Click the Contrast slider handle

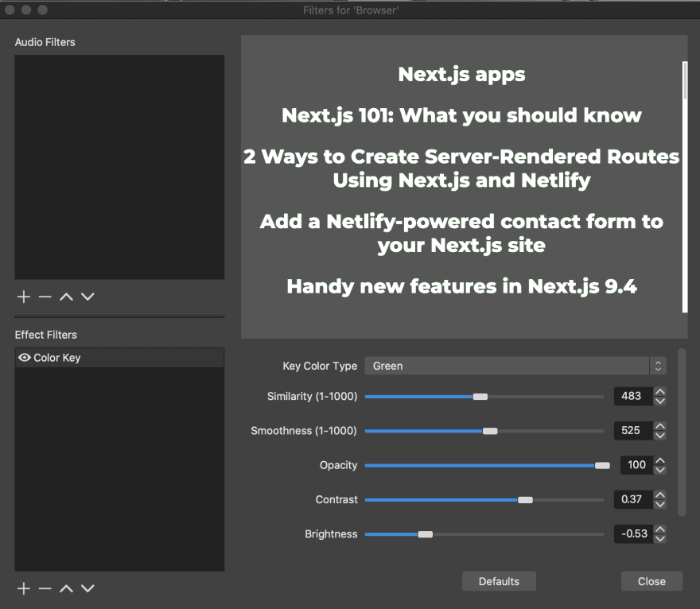point(526,500)
